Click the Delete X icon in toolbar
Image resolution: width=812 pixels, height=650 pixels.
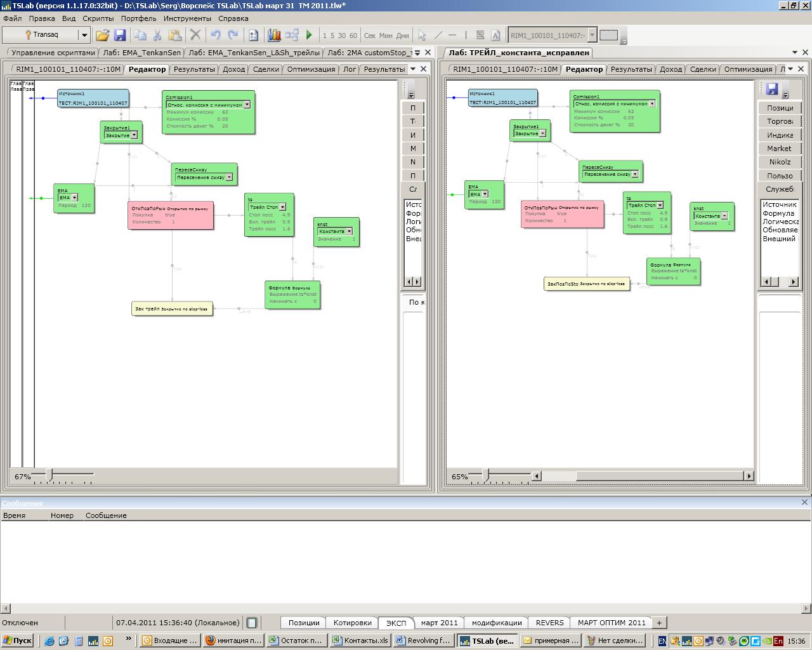[195, 36]
